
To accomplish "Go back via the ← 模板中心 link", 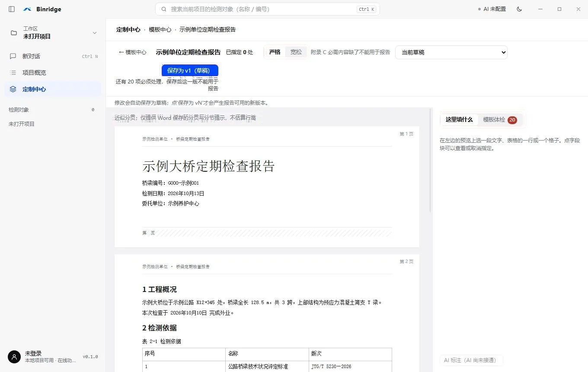I will [132, 52].
